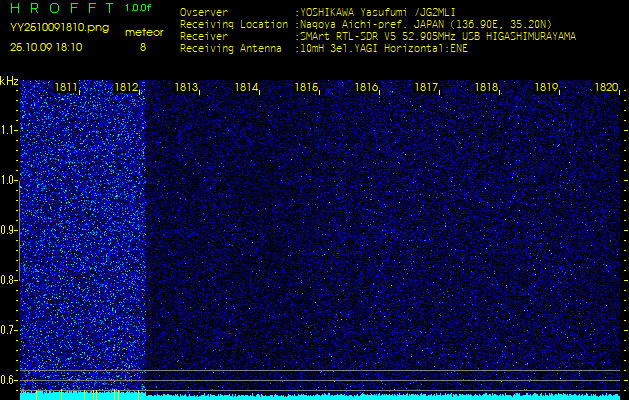Click the 1813 time marker

[186, 87]
